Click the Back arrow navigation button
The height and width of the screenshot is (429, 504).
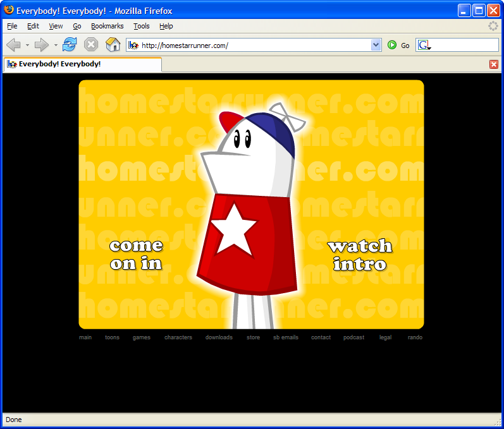coord(13,45)
